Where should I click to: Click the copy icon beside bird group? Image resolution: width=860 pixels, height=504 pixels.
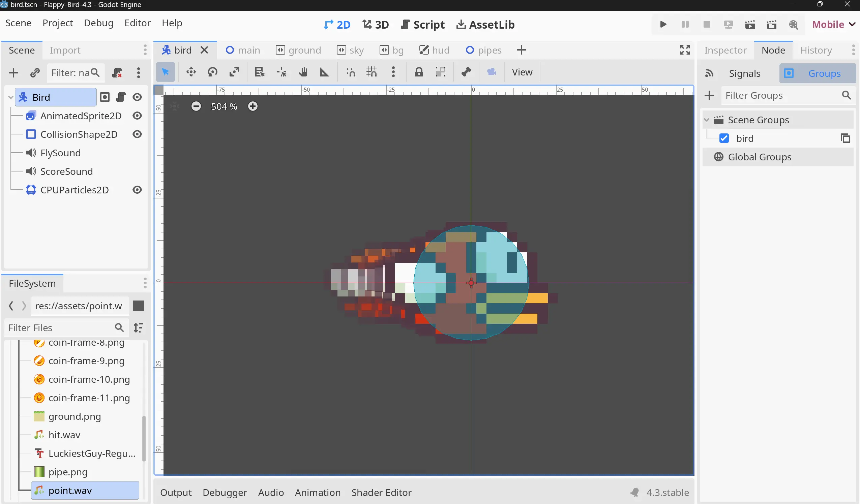[845, 138]
